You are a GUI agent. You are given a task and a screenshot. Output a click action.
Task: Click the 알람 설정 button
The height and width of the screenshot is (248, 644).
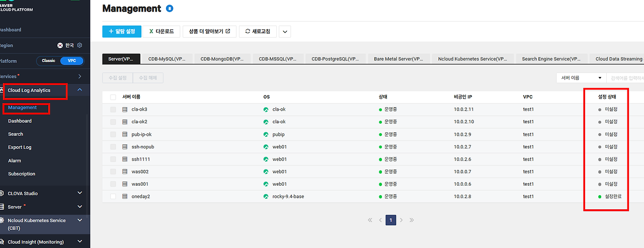coord(122,31)
